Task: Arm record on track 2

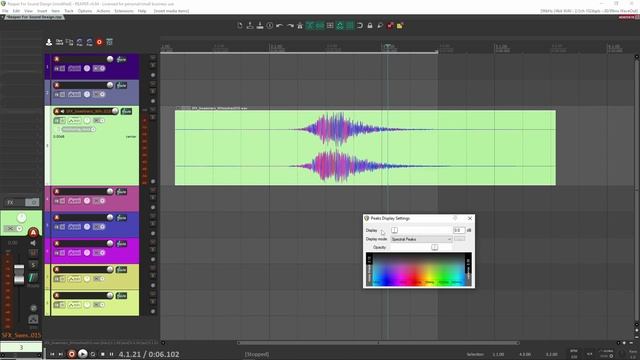Action: tap(57, 85)
